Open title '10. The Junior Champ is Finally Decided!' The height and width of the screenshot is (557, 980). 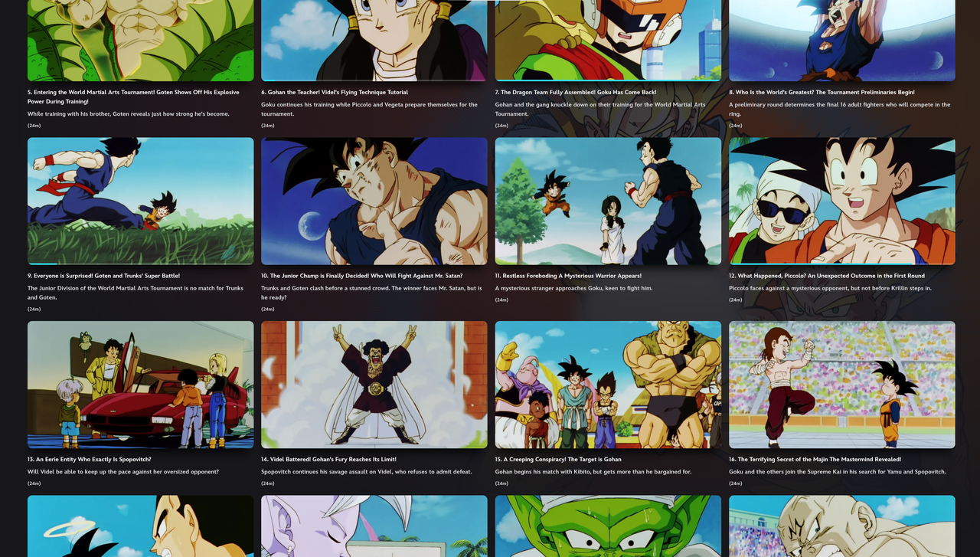[x=361, y=276]
